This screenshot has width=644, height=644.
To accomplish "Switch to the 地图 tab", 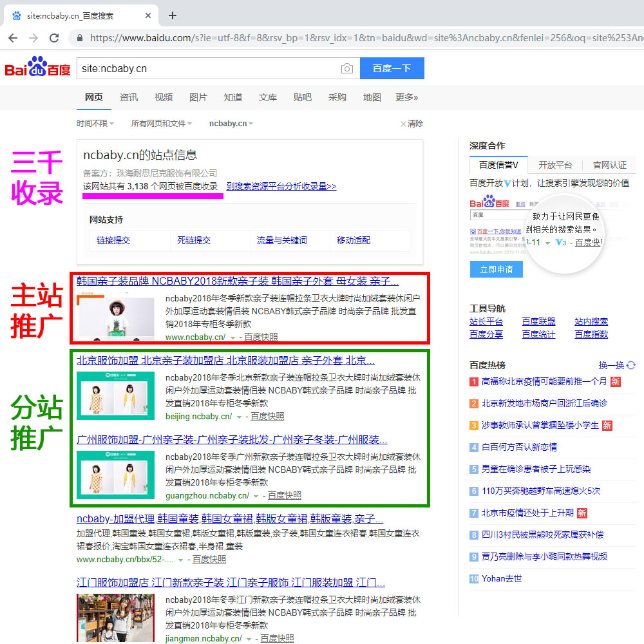I will pyautogui.click(x=372, y=97).
